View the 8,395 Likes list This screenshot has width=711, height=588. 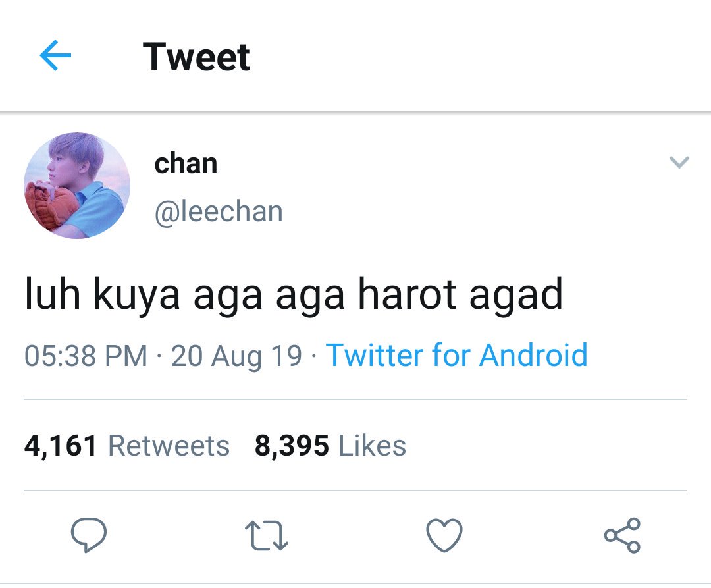[330, 446]
